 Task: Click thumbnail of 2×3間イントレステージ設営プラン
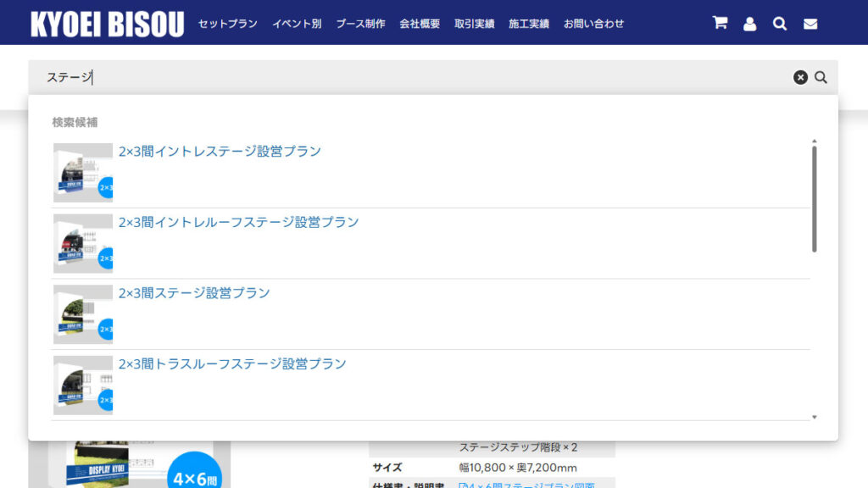coord(83,173)
